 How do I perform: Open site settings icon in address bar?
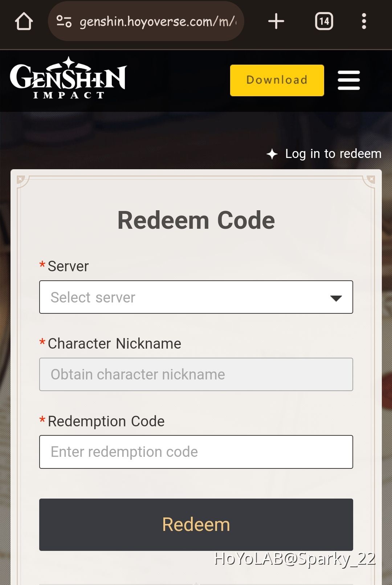64,21
